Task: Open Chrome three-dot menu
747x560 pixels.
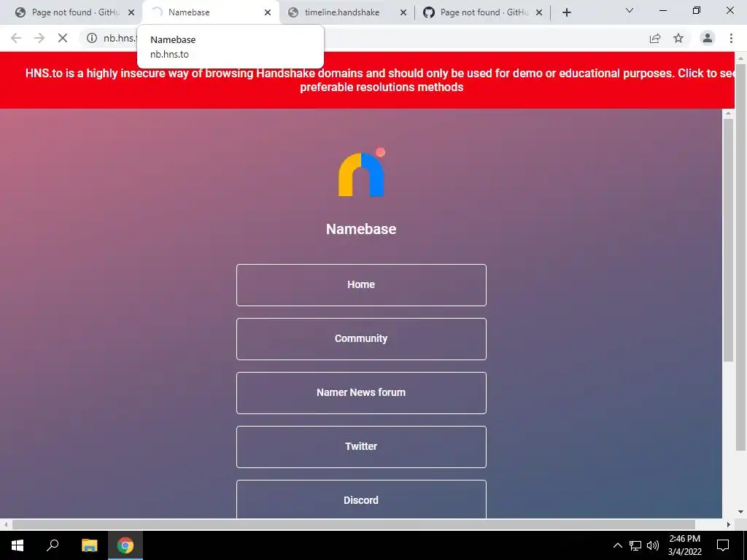Action: [x=731, y=38]
